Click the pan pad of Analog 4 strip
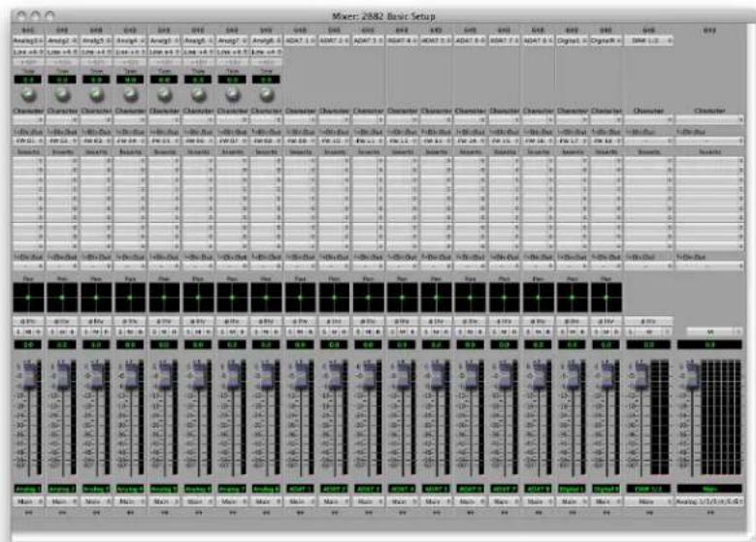 pyautogui.click(x=130, y=298)
